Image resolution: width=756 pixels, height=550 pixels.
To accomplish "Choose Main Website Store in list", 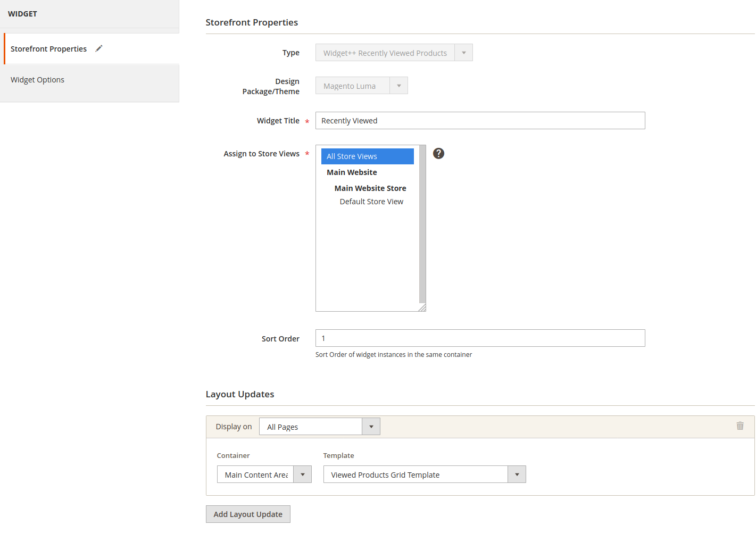I will (370, 188).
